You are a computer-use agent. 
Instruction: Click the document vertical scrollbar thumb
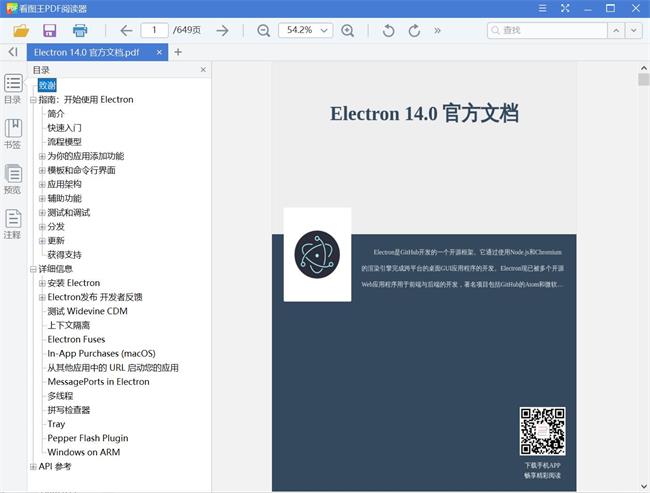(643, 79)
